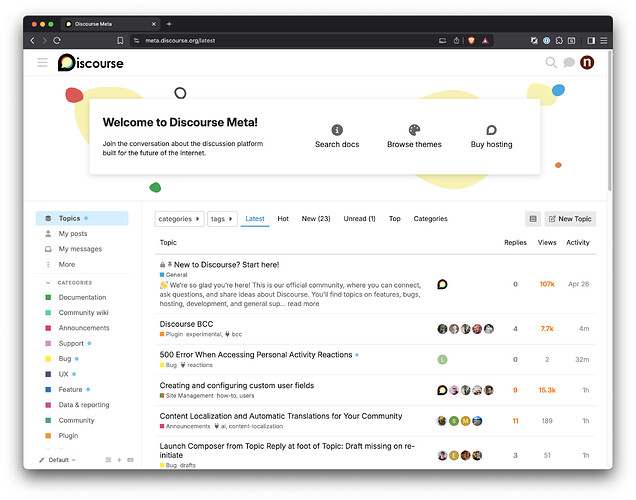Open the browser main menu icon

pos(604,41)
